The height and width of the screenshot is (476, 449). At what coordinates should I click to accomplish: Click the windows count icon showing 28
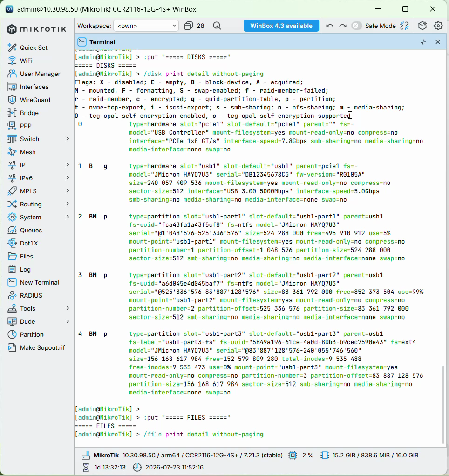[188, 26]
